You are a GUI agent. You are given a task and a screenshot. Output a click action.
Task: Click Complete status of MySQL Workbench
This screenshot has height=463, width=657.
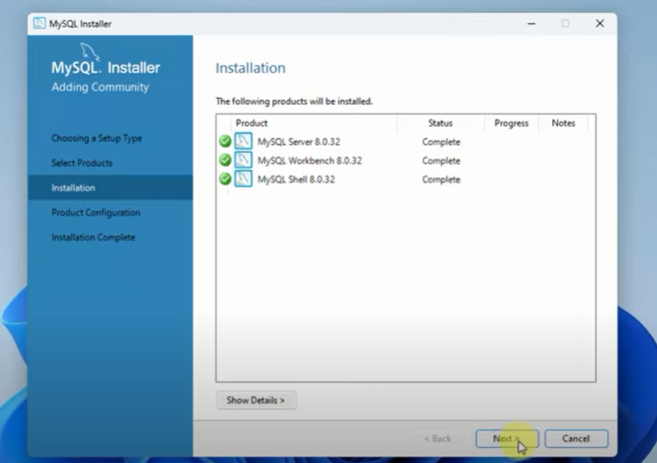(x=441, y=161)
